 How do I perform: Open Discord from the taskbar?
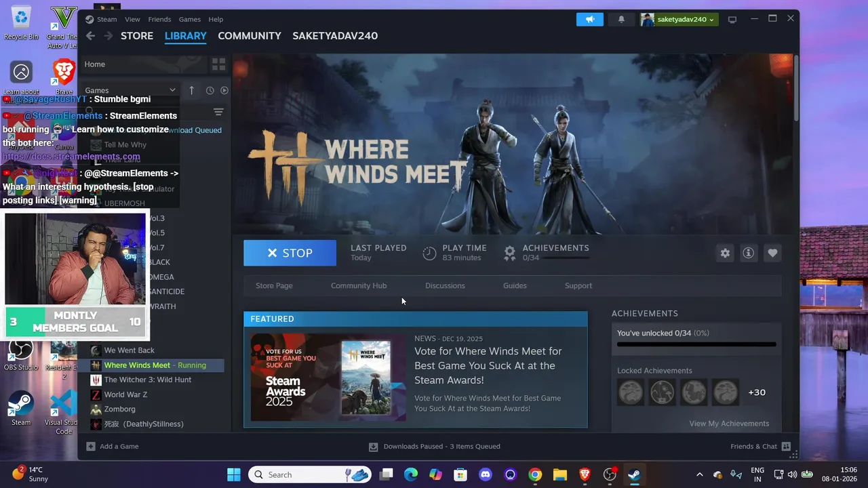[486, 474]
